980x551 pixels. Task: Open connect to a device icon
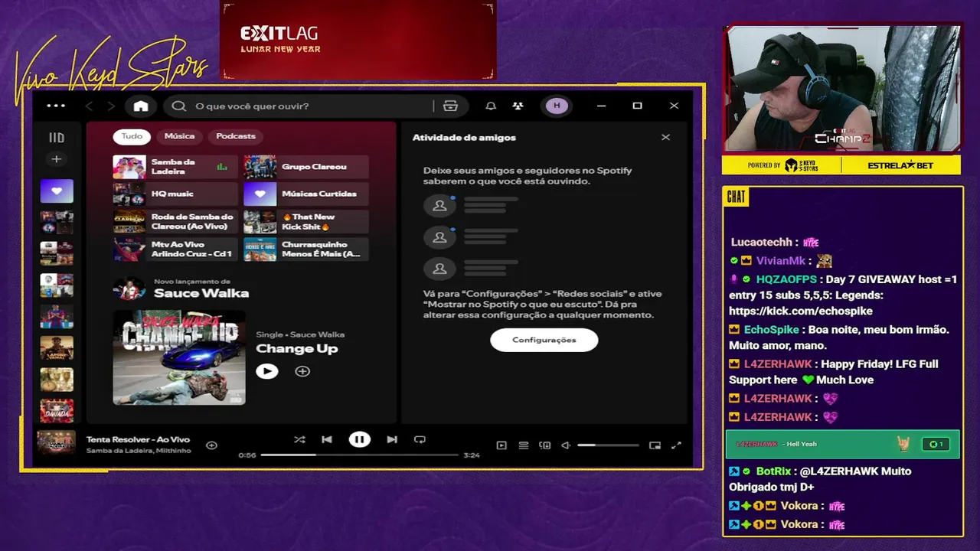545,445
